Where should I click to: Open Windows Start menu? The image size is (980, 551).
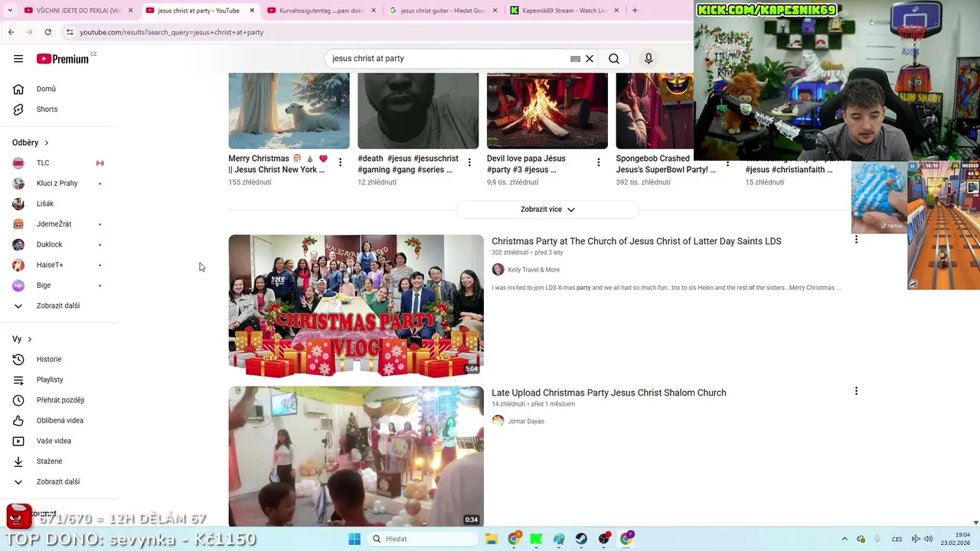(354, 539)
